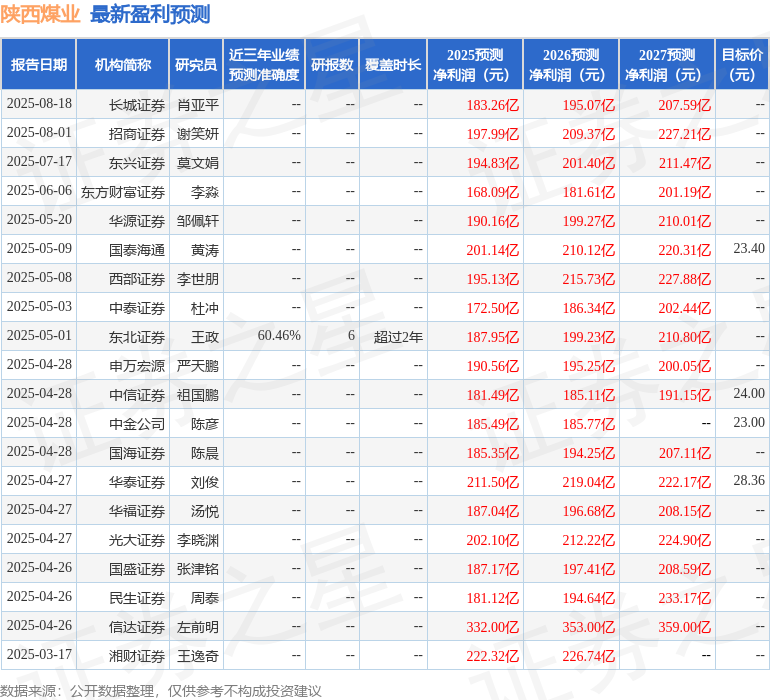Click the 目标价 column header

pos(742,65)
